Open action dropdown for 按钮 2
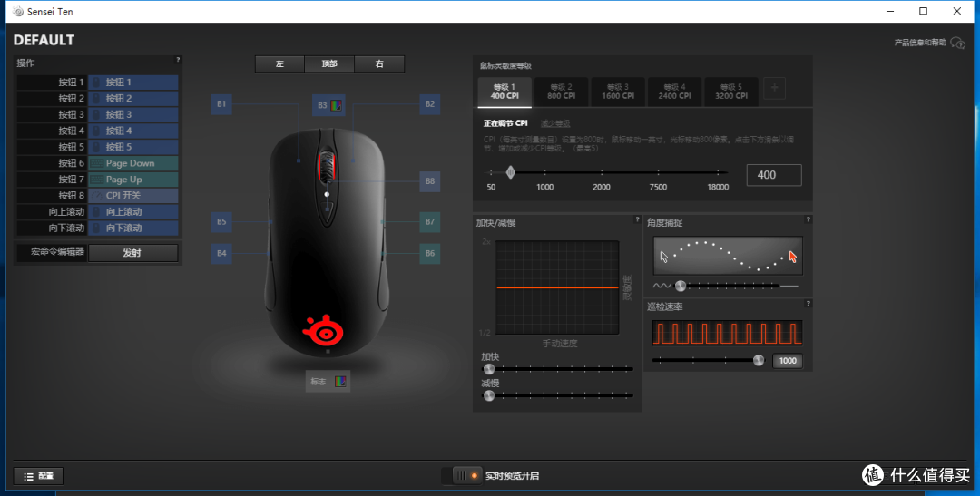The height and width of the screenshot is (496, 980). (133, 98)
